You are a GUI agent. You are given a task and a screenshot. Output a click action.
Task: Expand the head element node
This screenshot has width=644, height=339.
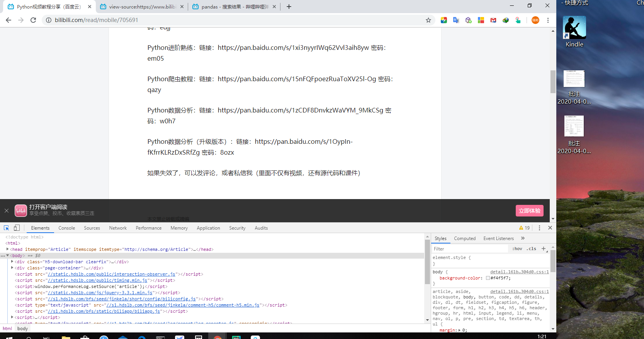pos(8,249)
